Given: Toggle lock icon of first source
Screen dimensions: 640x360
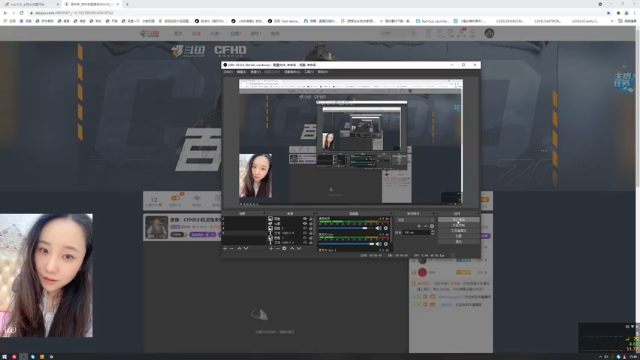Looking at the screenshot, I should 311,219.
